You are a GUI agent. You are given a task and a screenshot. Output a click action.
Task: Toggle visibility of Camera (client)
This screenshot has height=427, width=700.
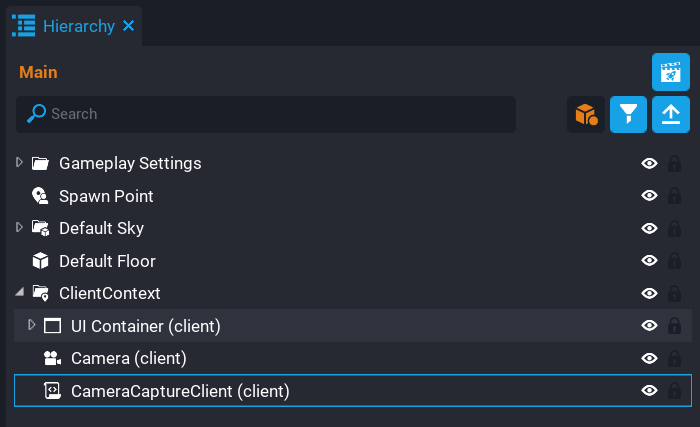click(x=649, y=358)
